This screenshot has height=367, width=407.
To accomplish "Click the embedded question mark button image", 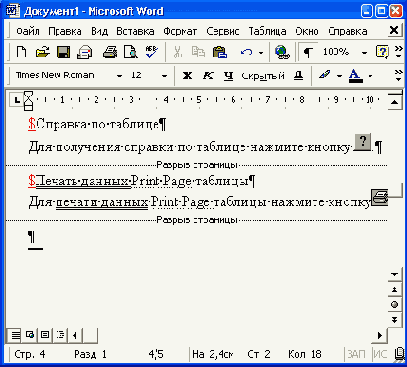I will (363, 142).
